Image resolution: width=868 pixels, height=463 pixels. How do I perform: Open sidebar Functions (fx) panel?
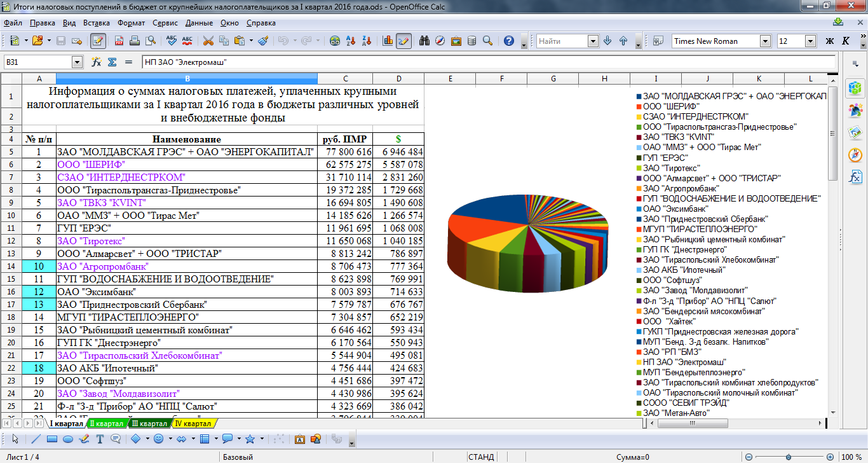(855, 176)
